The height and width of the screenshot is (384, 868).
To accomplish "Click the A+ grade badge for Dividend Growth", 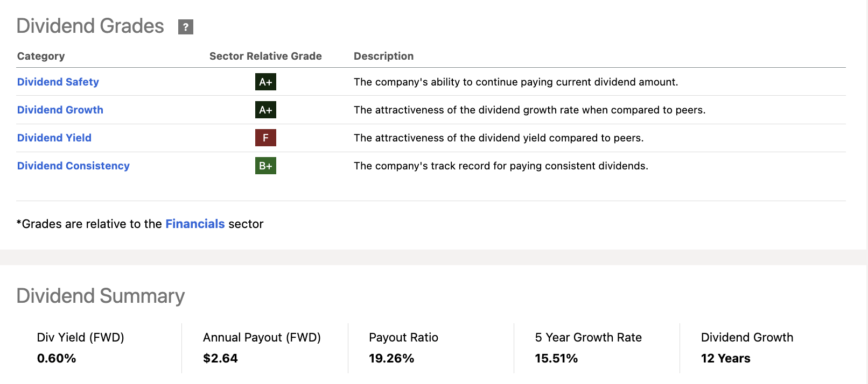I will tap(265, 110).
